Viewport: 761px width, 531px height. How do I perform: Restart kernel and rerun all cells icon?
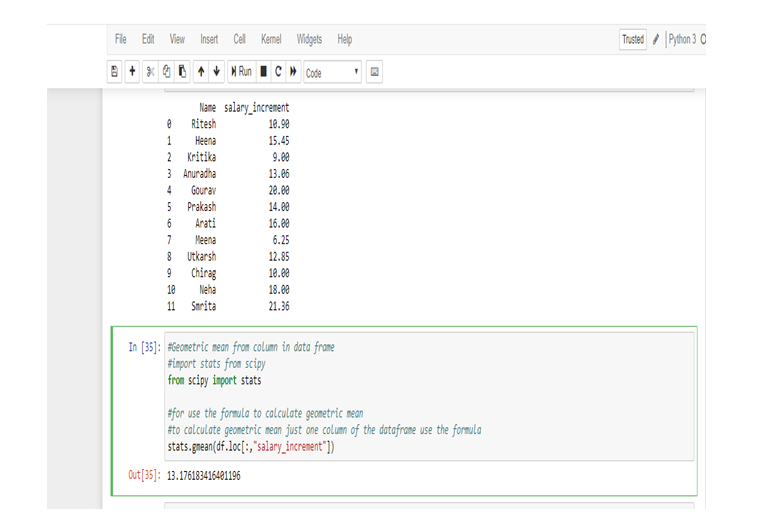click(294, 72)
